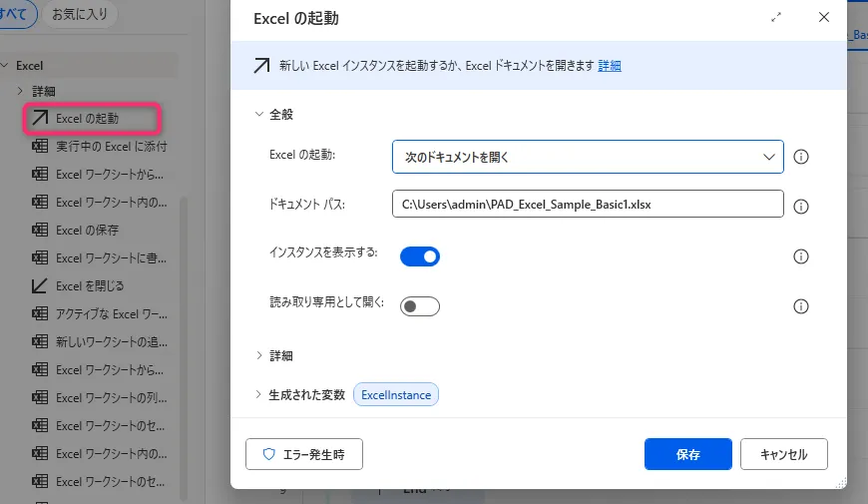The height and width of the screenshot is (504, 868).
Task: Collapse the 全般 section
Action: (x=260, y=115)
